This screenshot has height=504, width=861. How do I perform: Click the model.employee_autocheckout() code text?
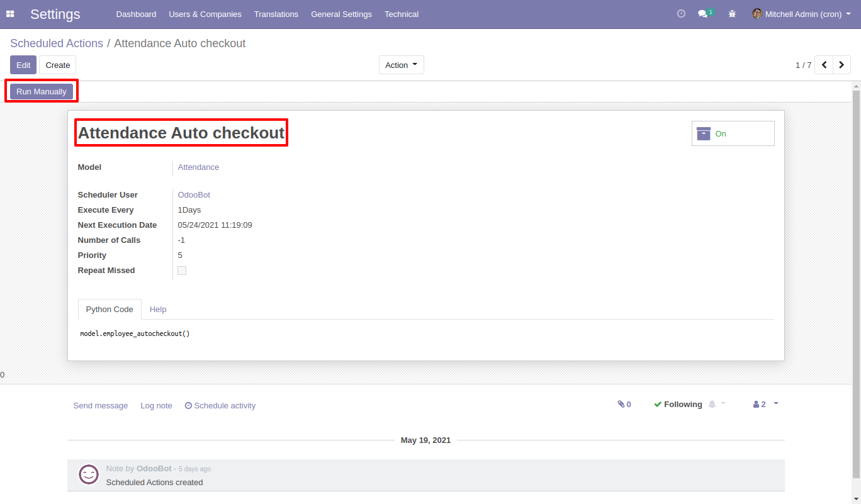(x=135, y=333)
